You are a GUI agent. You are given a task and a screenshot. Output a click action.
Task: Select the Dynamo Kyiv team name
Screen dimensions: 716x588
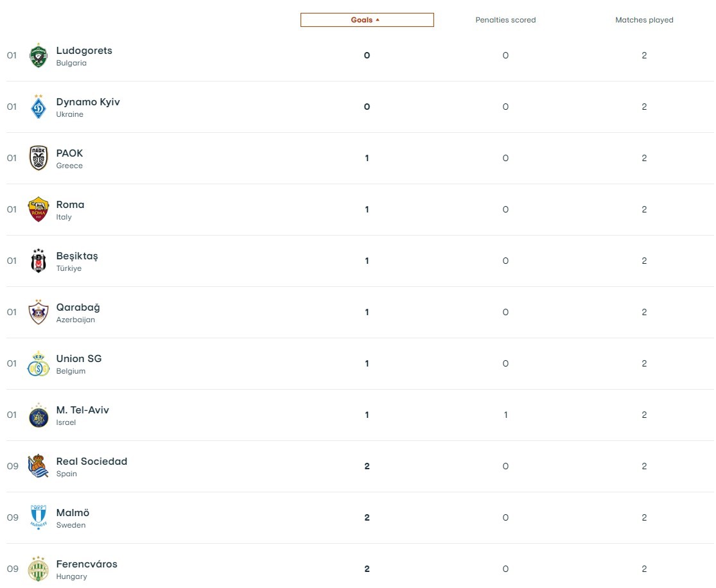88,102
